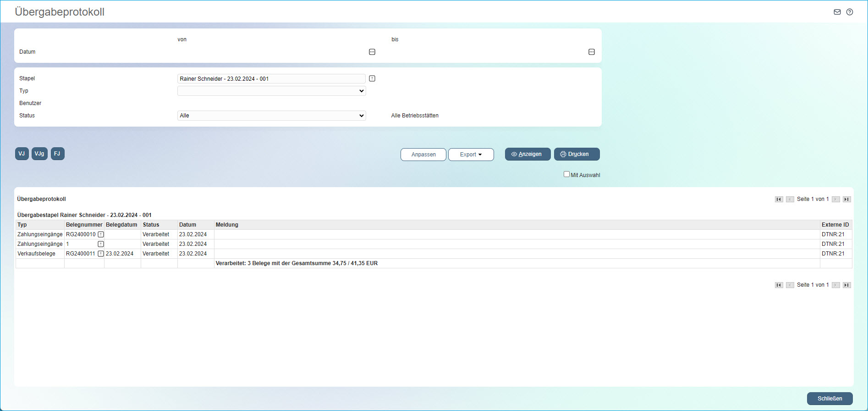Viewport: 868px width, 411px height.
Task: Open the help question mark icon
Action: coord(850,12)
